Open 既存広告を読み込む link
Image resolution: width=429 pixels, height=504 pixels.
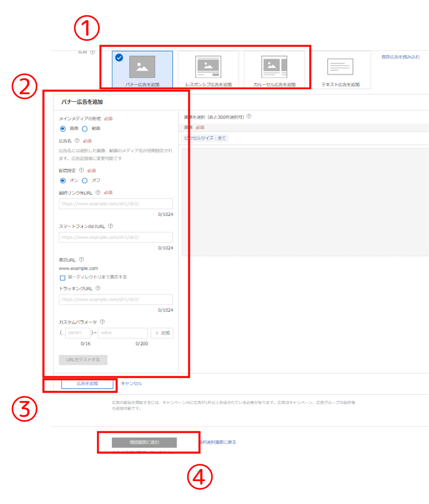point(400,57)
